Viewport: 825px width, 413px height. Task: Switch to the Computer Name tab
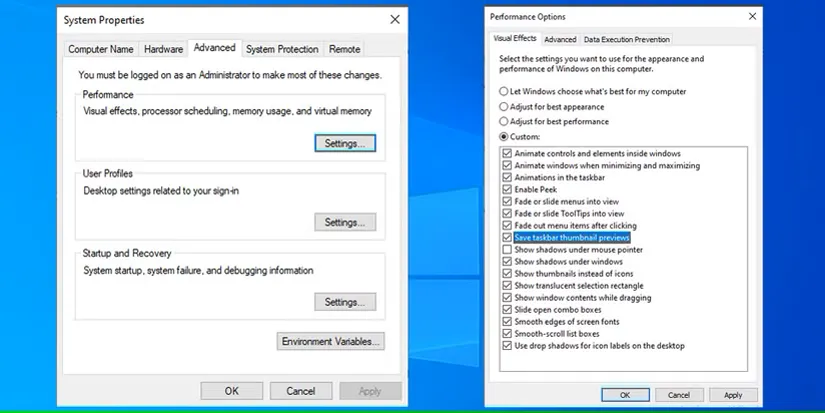pyautogui.click(x=100, y=49)
